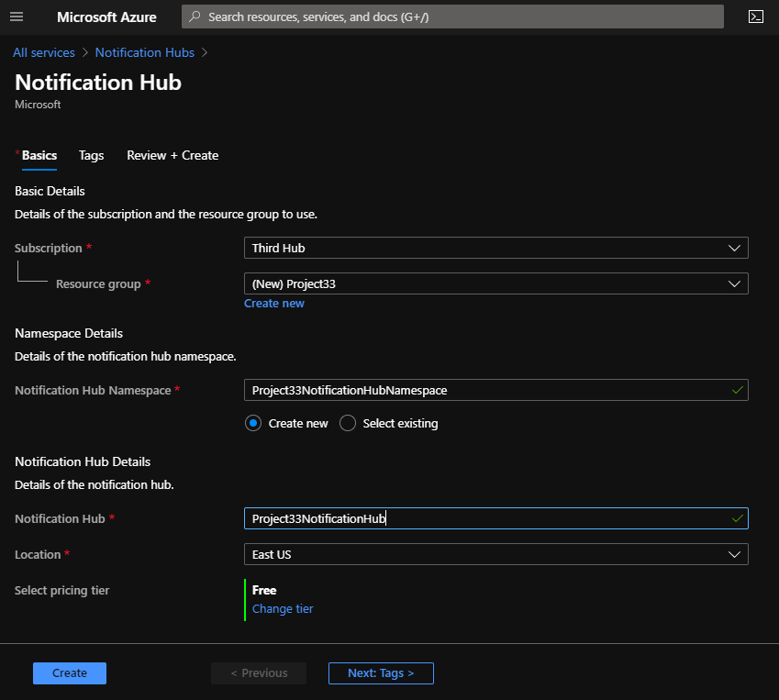
Task: Expand the Subscription dropdown chevron
Action: [734, 248]
